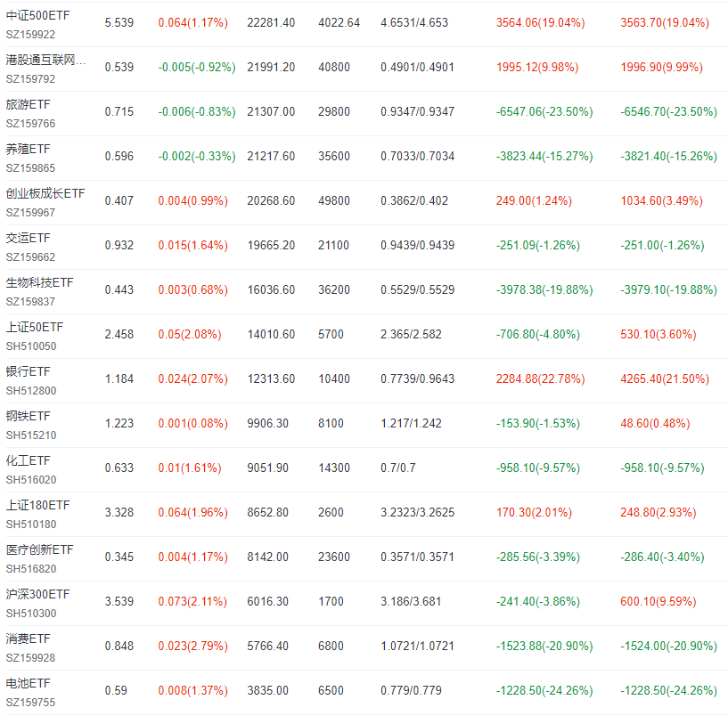Click profit value 1034.60(3.49%)
The image size is (728, 716).
[661, 201]
